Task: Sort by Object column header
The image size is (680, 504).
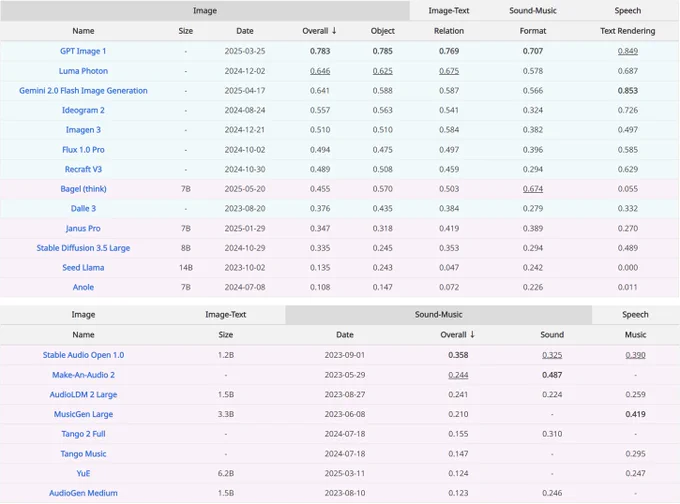Action: [x=382, y=31]
